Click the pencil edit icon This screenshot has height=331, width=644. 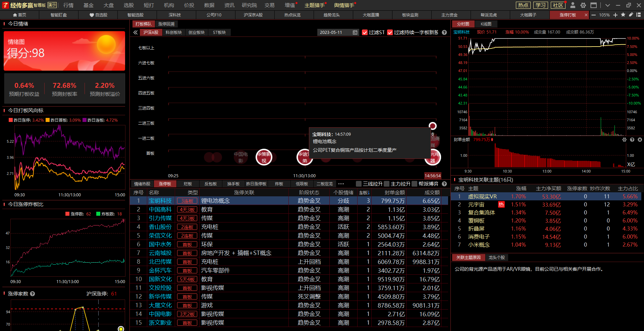(631, 15)
